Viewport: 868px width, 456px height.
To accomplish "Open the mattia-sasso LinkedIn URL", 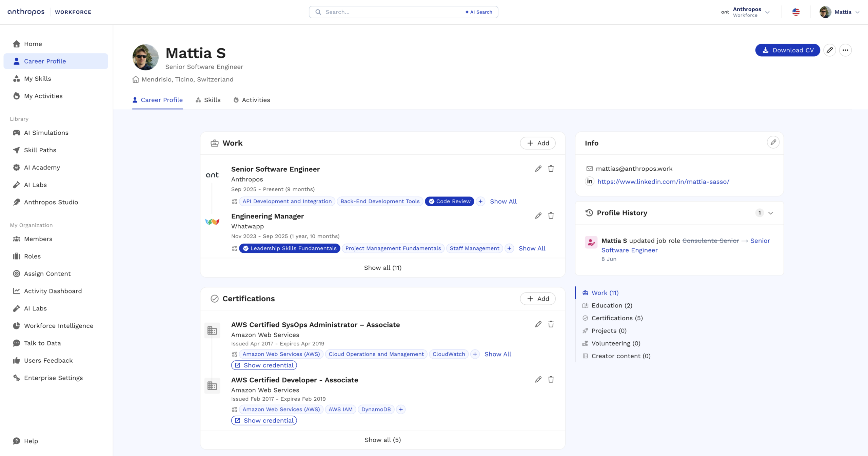I will pyautogui.click(x=663, y=182).
